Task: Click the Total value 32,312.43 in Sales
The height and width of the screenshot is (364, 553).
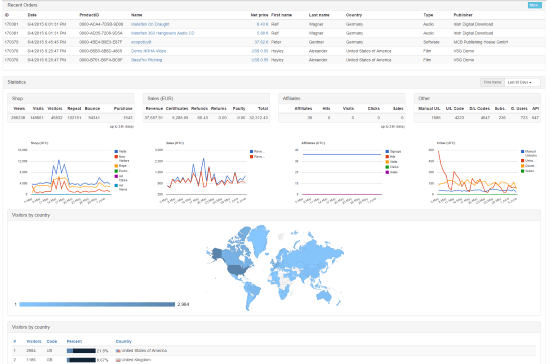Action: [x=259, y=118]
